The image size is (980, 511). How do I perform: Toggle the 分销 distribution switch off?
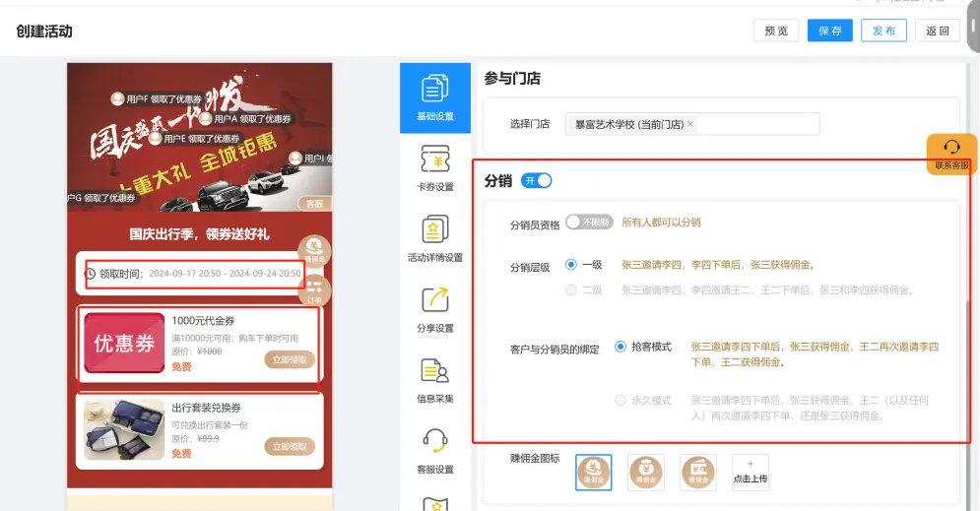(537, 180)
